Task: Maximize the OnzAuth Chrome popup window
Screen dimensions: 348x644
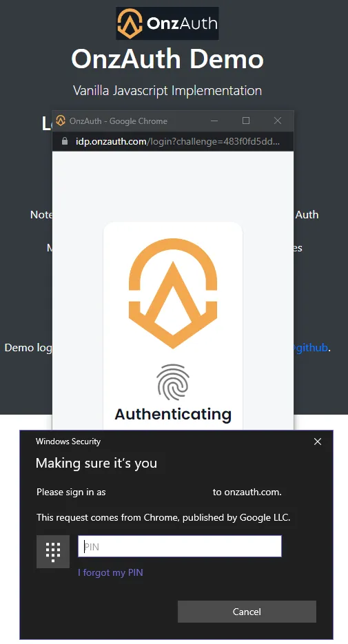Action: [246, 121]
